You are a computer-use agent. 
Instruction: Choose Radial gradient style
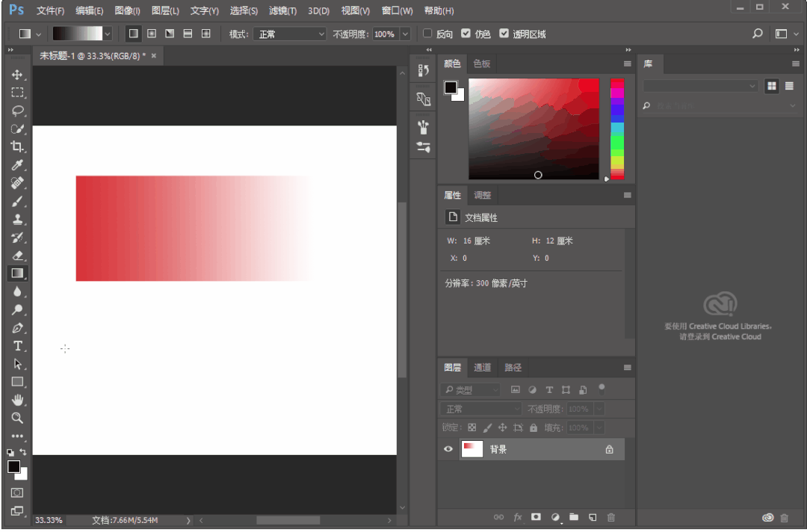[151, 34]
